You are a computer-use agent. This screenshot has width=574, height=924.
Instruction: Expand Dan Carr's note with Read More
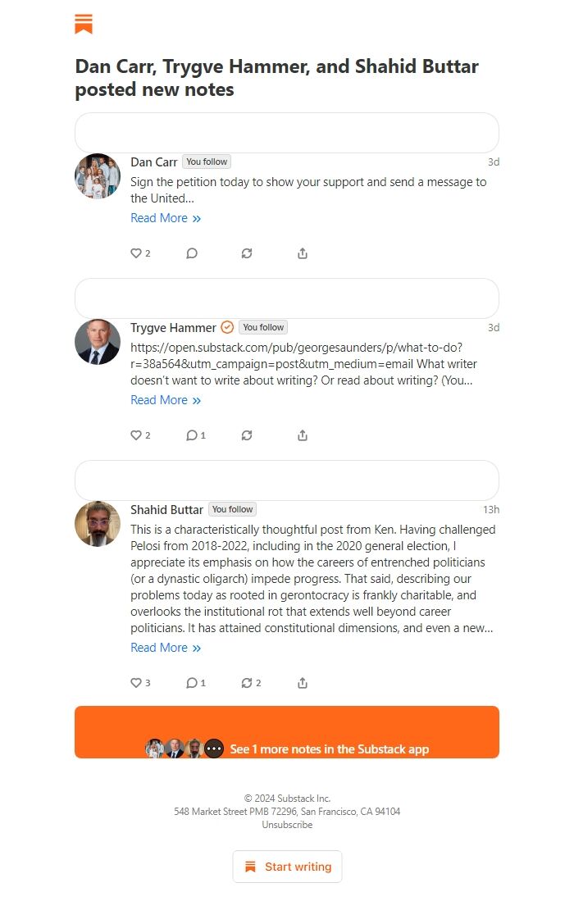(166, 218)
